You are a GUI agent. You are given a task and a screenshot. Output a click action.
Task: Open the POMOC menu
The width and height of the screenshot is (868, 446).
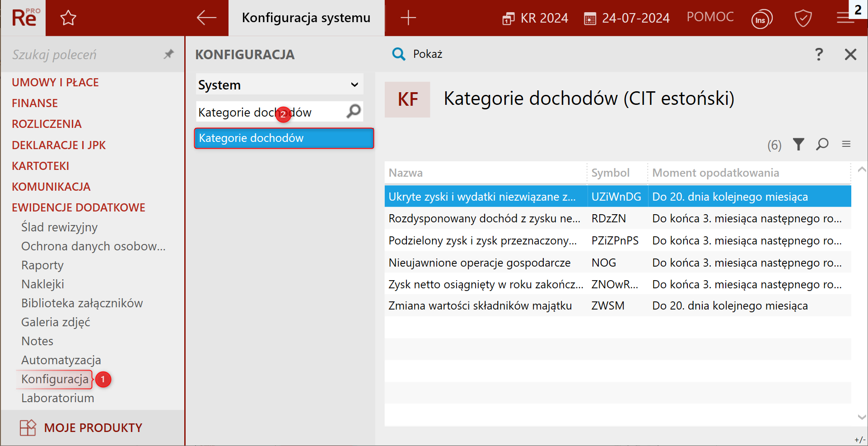(x=710, y=17)
